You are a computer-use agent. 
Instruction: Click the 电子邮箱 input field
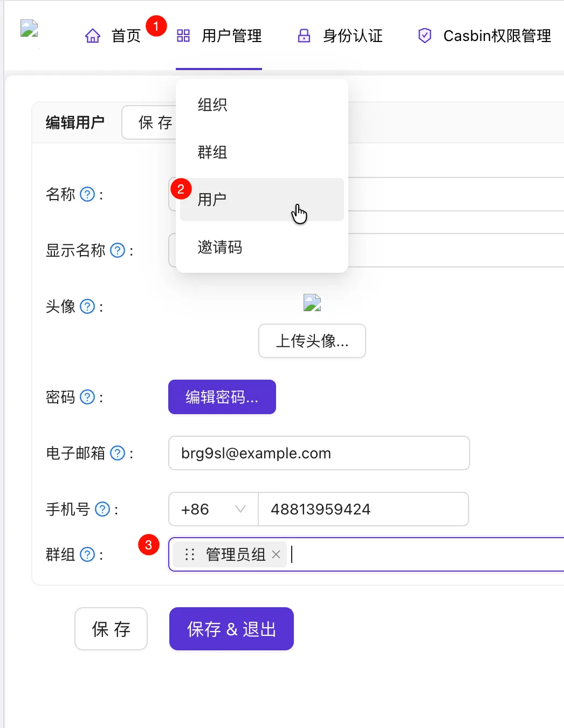pyautogui.click(x=319, y=453)
